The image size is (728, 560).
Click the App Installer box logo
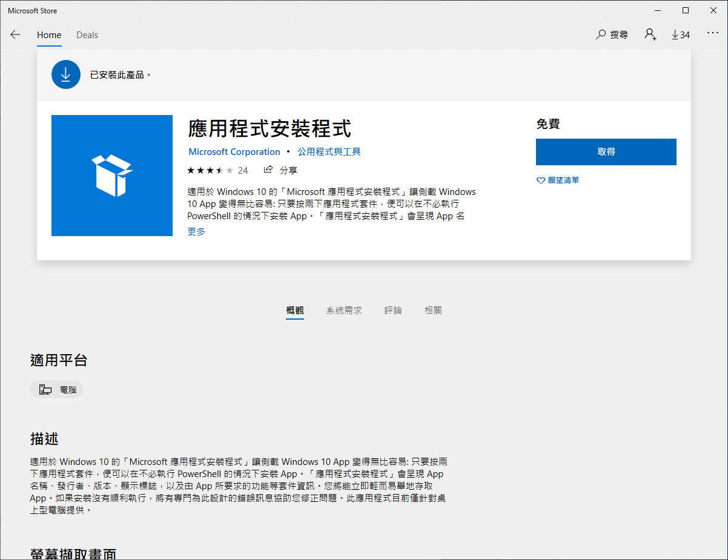[x=112, y=176]
